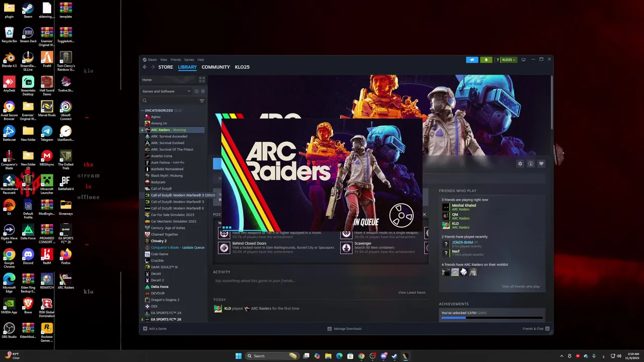644x362 pixels.
Task: Expand the KLO25 account dropdown
Action: [x=509, y=60]
